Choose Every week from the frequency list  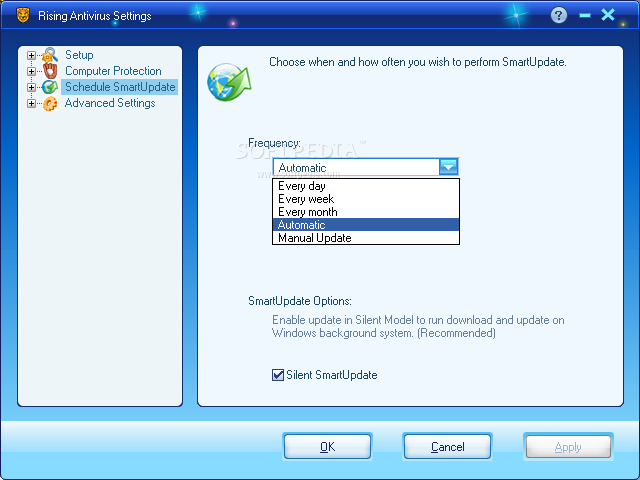coord(366,199)
